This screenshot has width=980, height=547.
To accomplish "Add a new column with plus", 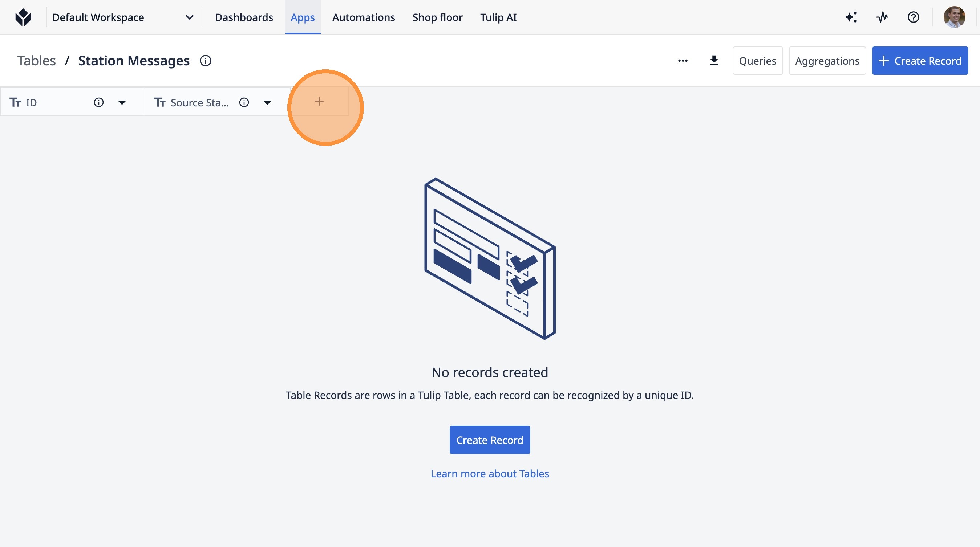I will (x=319, y=102).
